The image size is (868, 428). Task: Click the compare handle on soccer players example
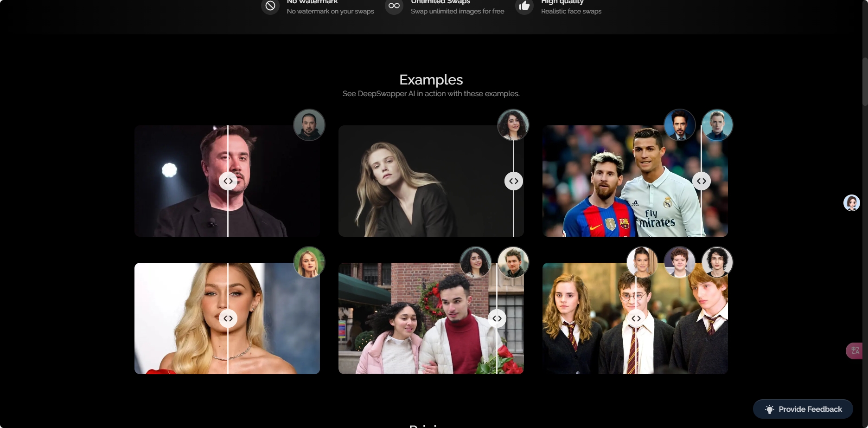(702, 181)
